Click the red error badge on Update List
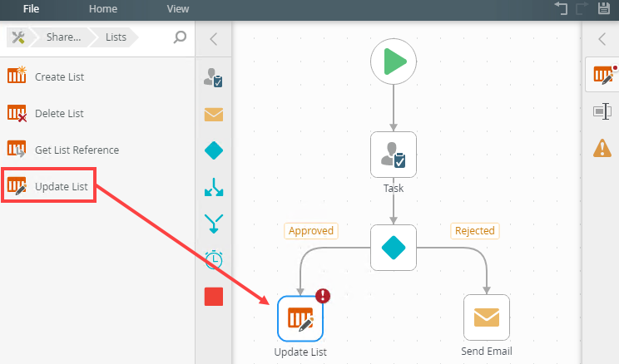The image size is (619, 364). [323, 296]
